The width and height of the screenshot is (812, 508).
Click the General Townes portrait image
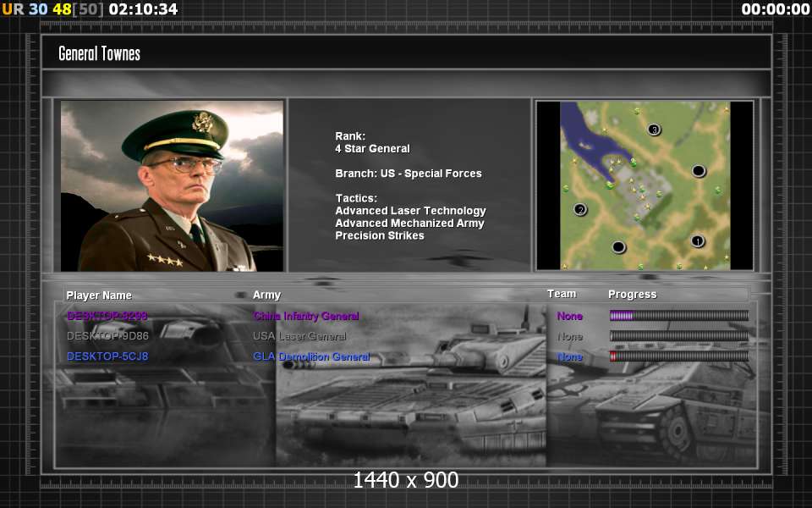coord(172,185)
